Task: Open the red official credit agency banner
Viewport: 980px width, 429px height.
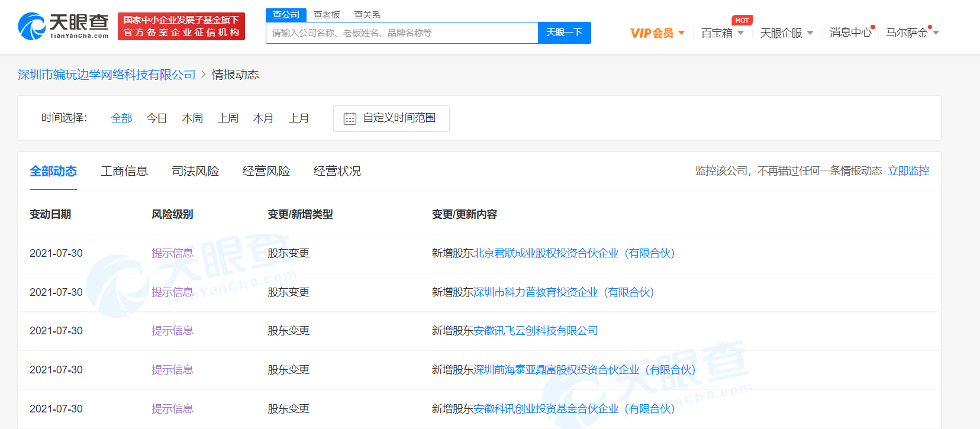Action: click(181, 27)
